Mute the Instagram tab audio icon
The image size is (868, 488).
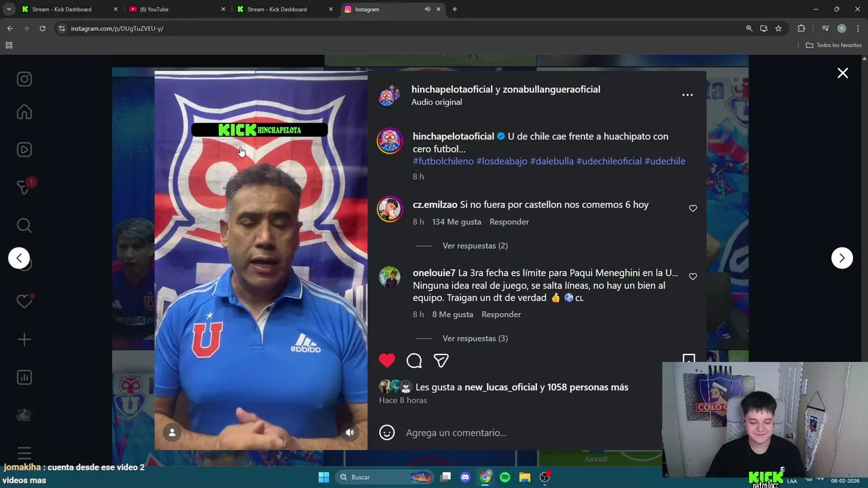click(x=427, y=9)
